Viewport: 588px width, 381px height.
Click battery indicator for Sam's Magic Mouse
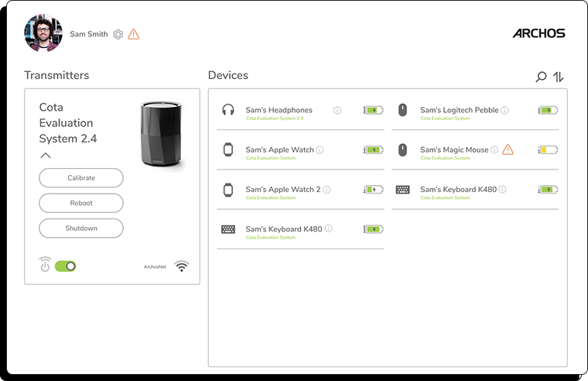[x=548, y=149]
